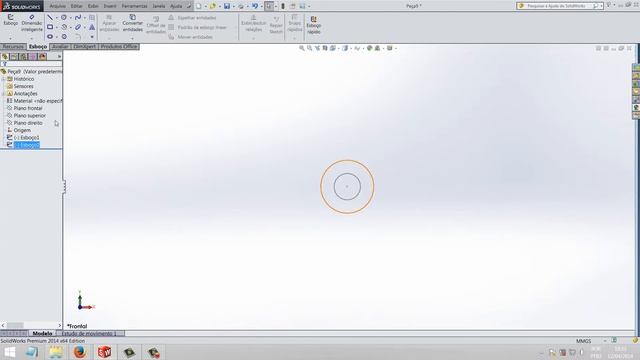Click the Open document icon

pyautogui.click(x=213, y=6)
